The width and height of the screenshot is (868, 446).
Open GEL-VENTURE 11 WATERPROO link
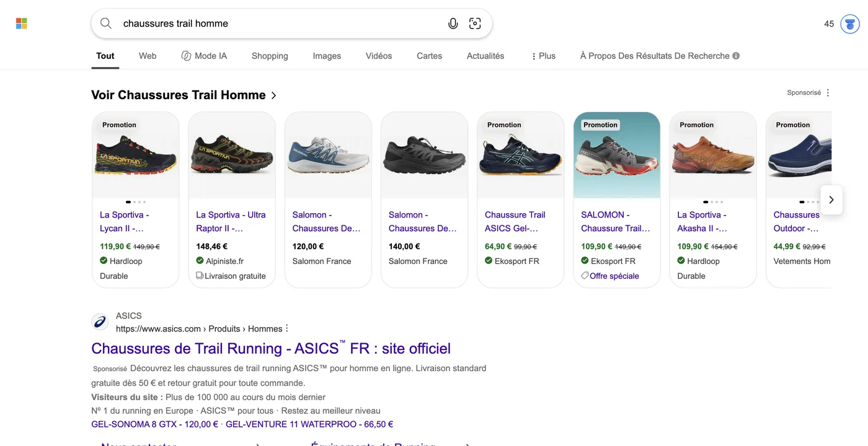(x=309, y=424)
